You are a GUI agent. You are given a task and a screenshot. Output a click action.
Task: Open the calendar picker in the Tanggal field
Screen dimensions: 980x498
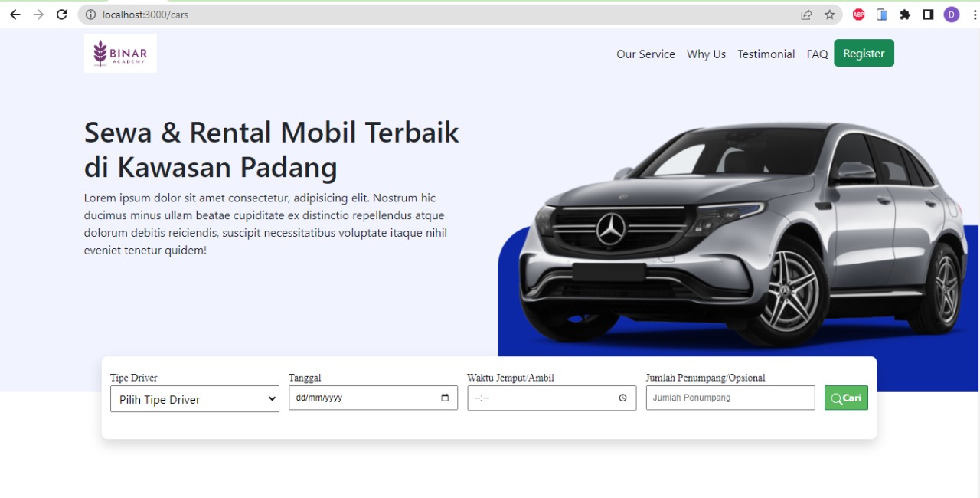[x=444, y=398]
